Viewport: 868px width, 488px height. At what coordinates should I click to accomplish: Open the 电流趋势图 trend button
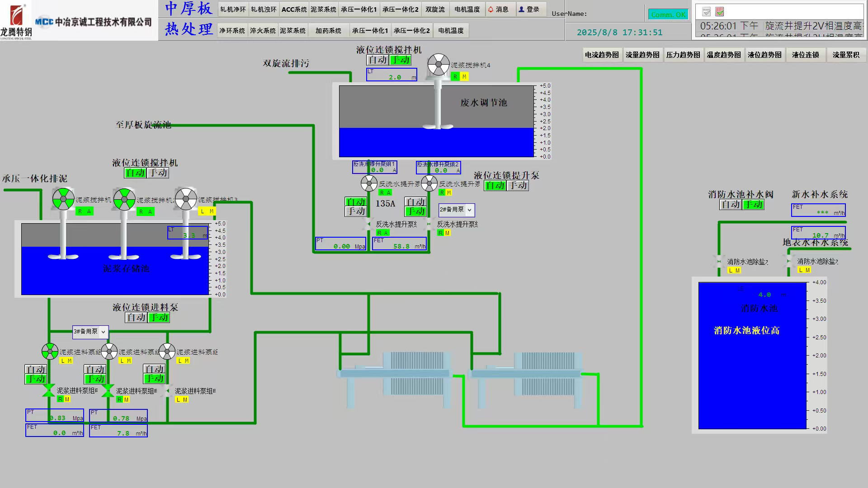[601, 55]
